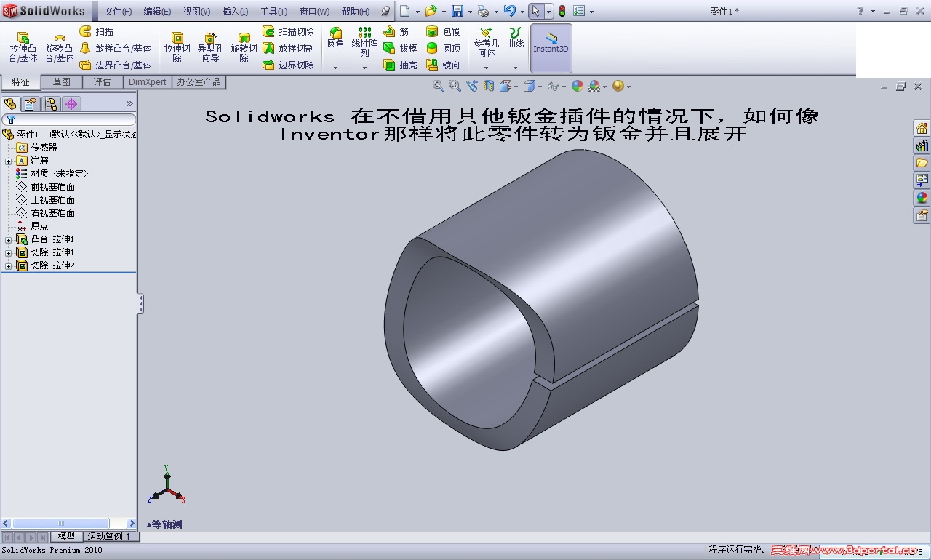
Task: Select 右视基准面 in the feature tree
Action: (45, 213)
